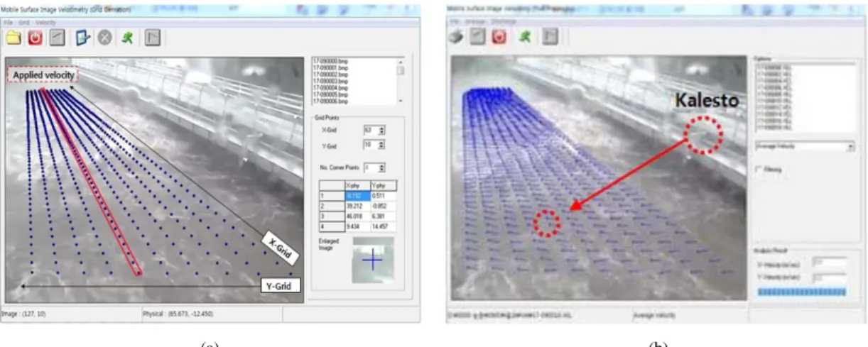Select file 17-090006.bmp in list
868x347 pixels.
332,101
